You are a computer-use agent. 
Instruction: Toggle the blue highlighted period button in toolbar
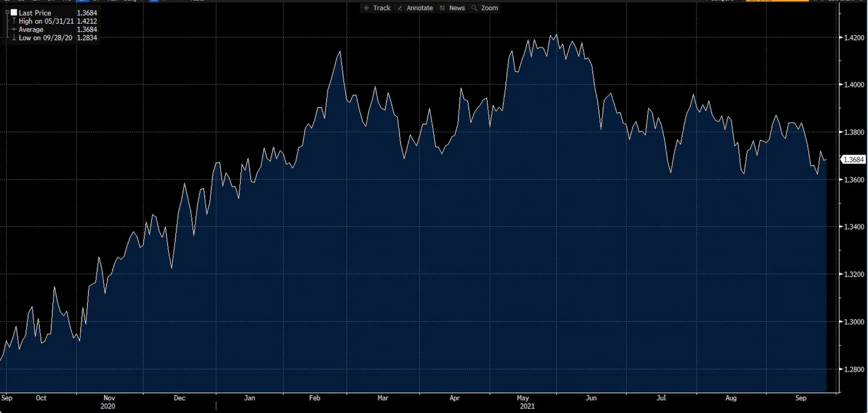click(x=83, y=1)
